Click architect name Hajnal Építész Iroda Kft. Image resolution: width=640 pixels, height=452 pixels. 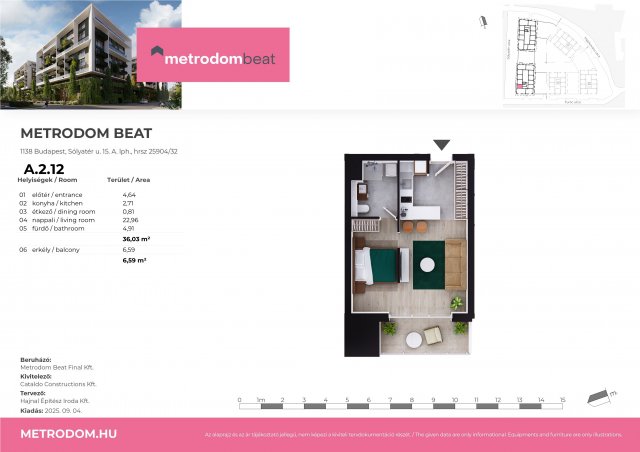(x=55, y=401)
